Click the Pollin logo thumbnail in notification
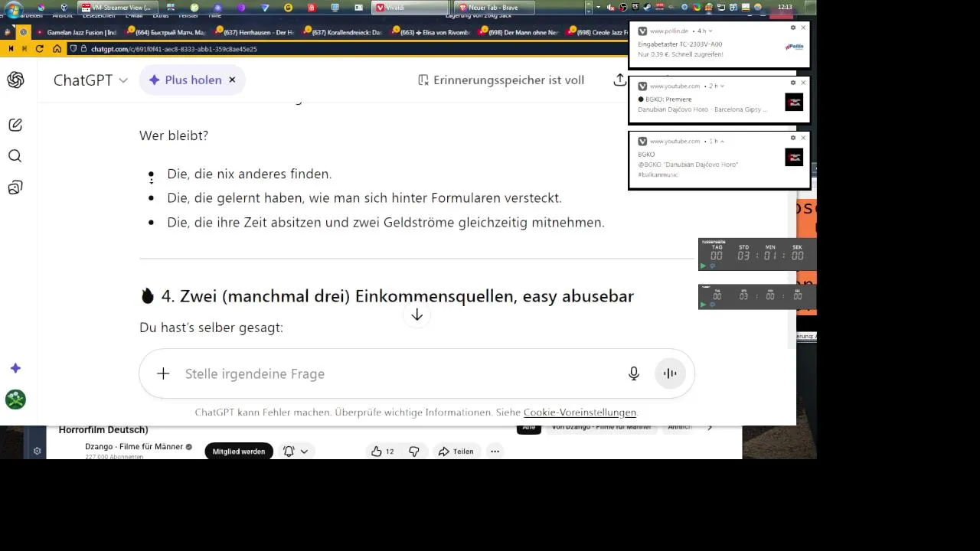The height and width of the screenshot is (551, 980). [x=794, y=47]
